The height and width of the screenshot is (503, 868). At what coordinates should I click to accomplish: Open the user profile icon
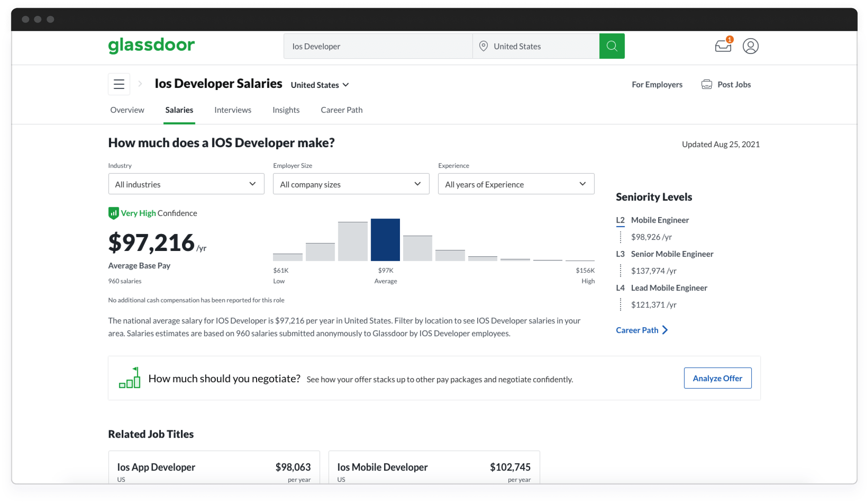point(751,46)
